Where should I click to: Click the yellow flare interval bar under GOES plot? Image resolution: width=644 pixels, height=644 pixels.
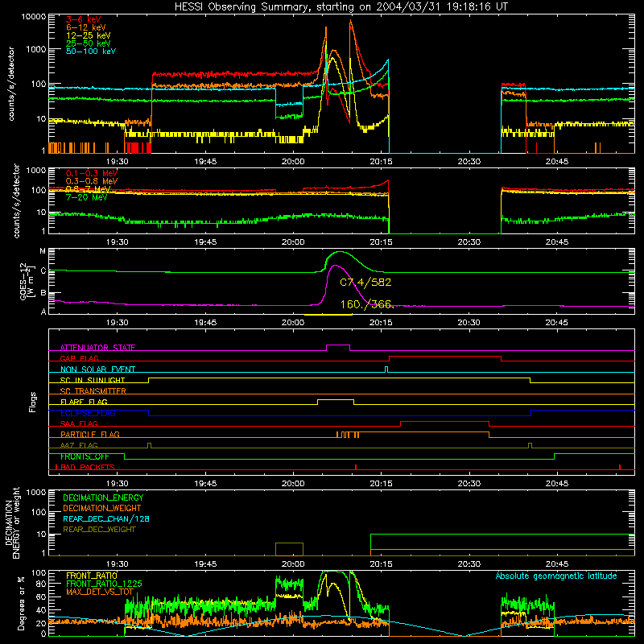coord(328,315)
